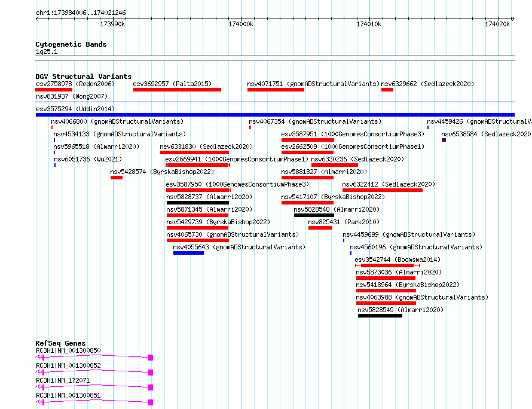
Task: Click the DGV Structural Variants track title
Action: click(x=84, y=77)
